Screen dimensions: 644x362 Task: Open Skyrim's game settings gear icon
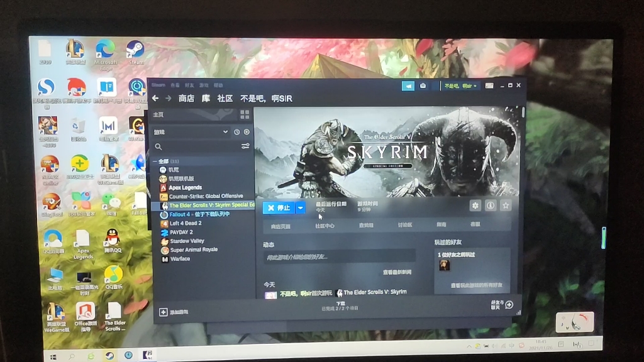point(476,206)
